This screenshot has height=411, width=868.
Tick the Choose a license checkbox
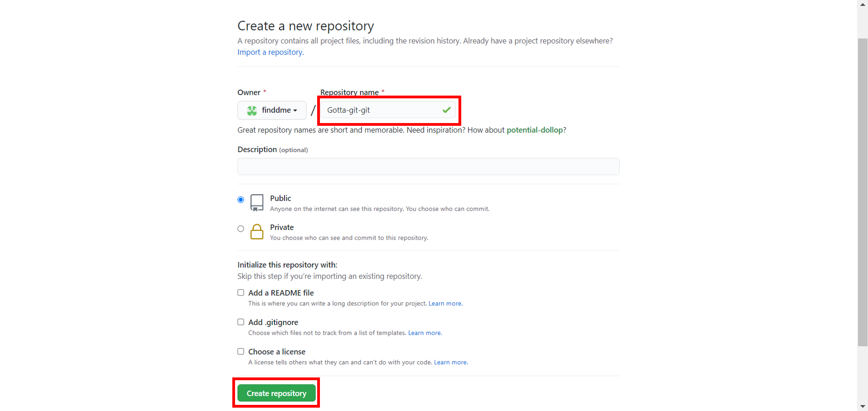pos(241,351)
